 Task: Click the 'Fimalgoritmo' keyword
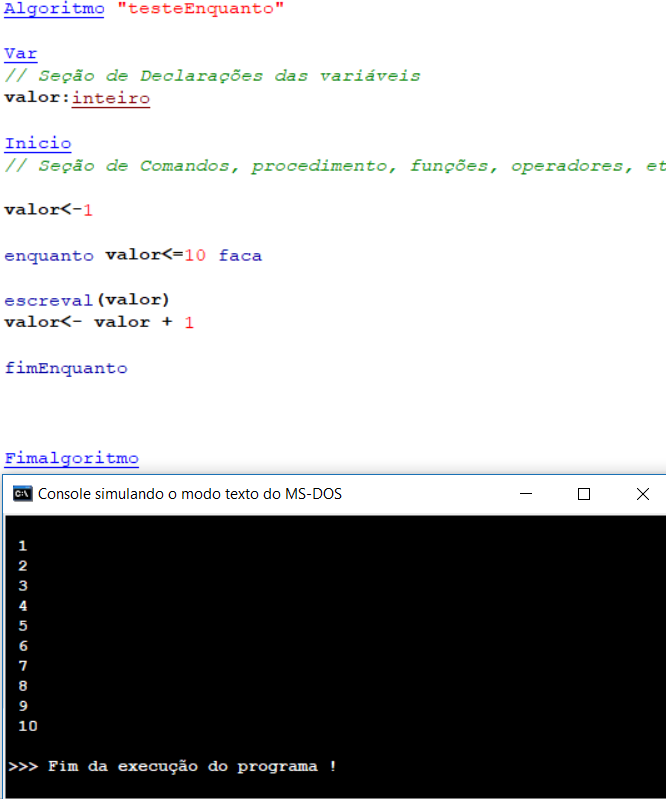[71, 459]
